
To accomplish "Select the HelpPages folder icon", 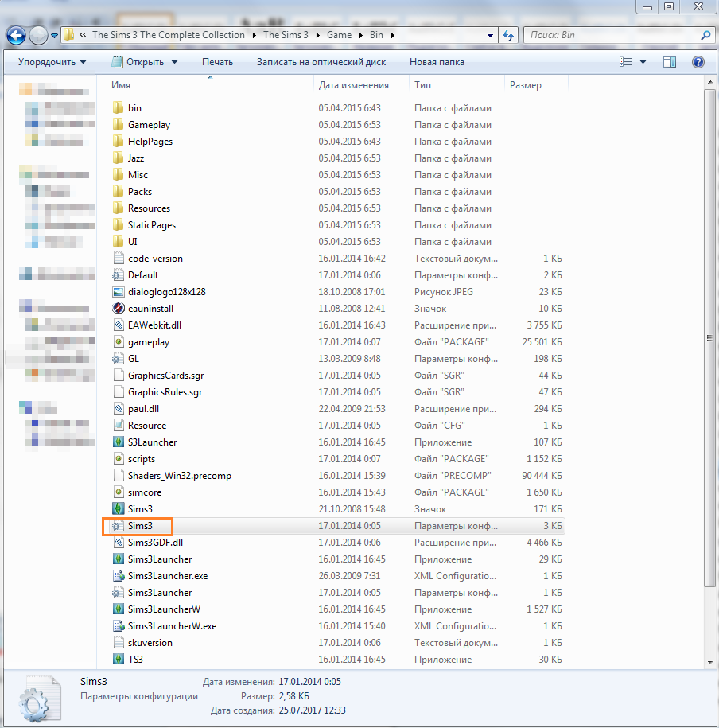I will coord(119,142).
